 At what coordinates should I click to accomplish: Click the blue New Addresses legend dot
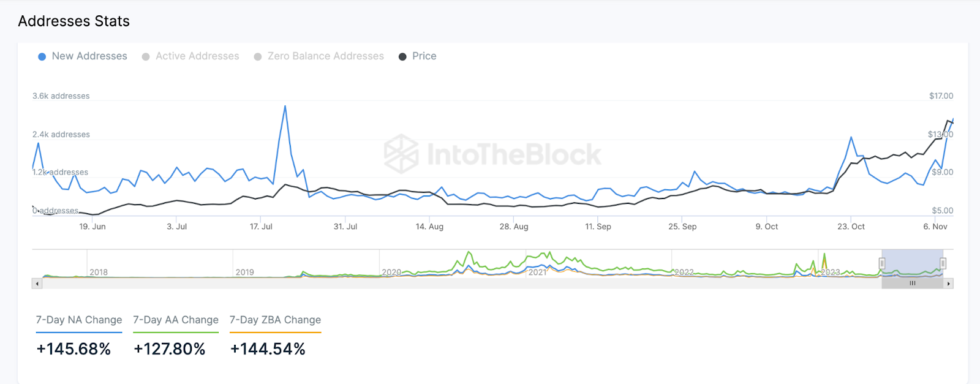42,56
